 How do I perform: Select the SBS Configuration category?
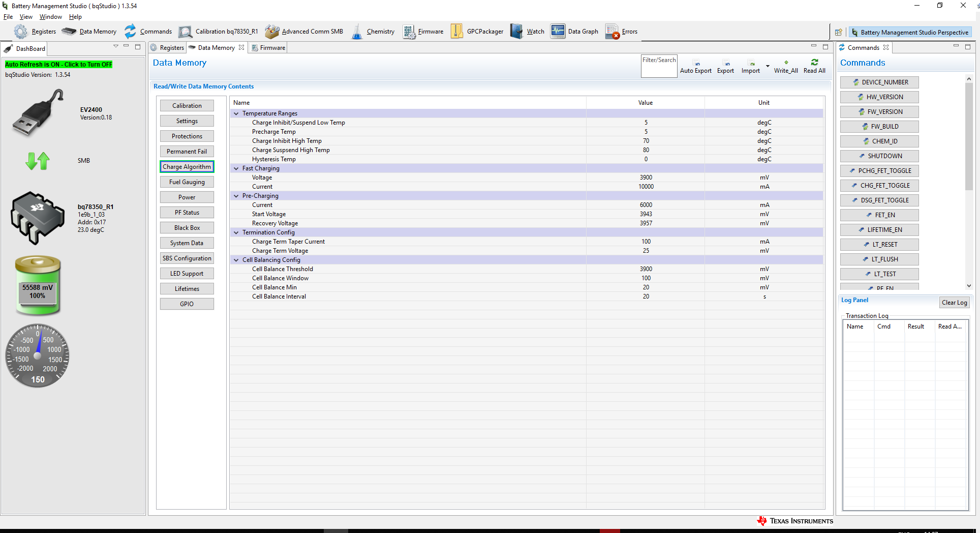coord(187,258)
